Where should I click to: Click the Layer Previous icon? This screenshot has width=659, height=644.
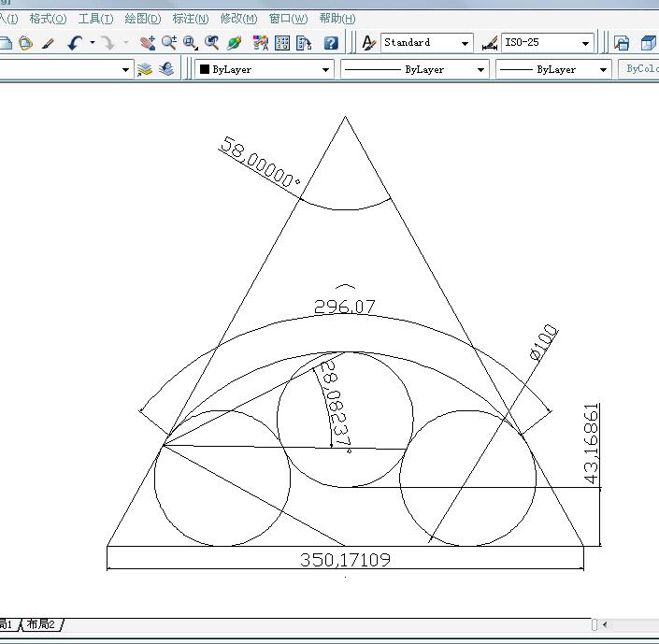[x=166, y=68]
